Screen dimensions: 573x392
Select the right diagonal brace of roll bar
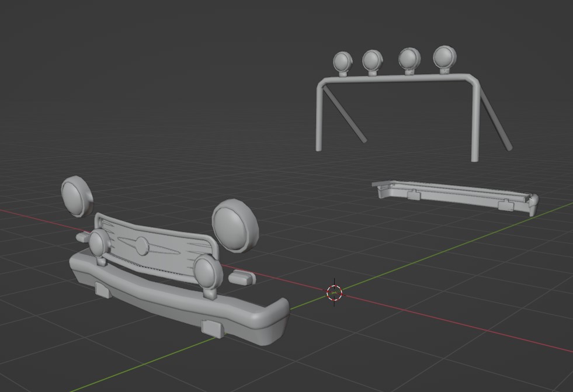coord(496,120)
